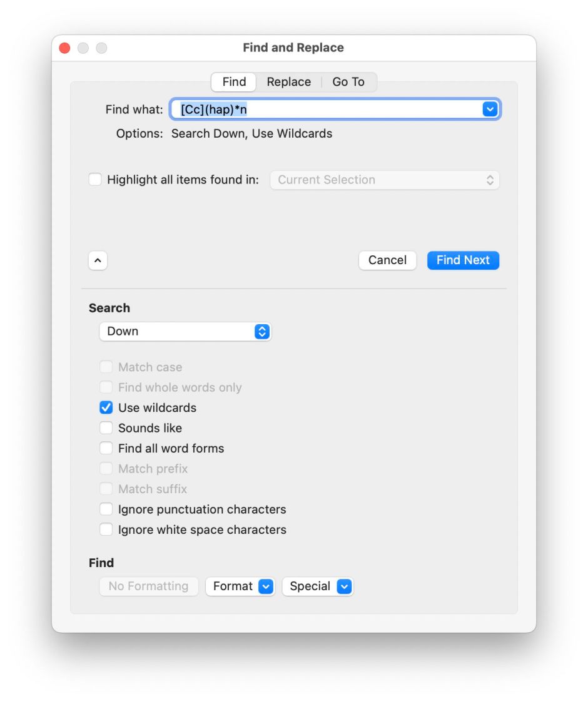Select the Find tab
This screenshot has width=588, height=701.
(234, 82)
